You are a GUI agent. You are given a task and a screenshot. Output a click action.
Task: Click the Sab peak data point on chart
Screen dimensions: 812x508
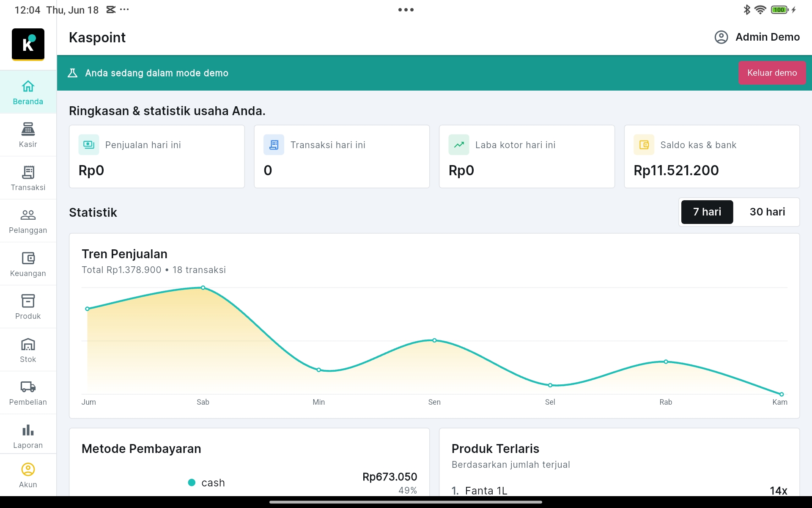pos(203,288)
